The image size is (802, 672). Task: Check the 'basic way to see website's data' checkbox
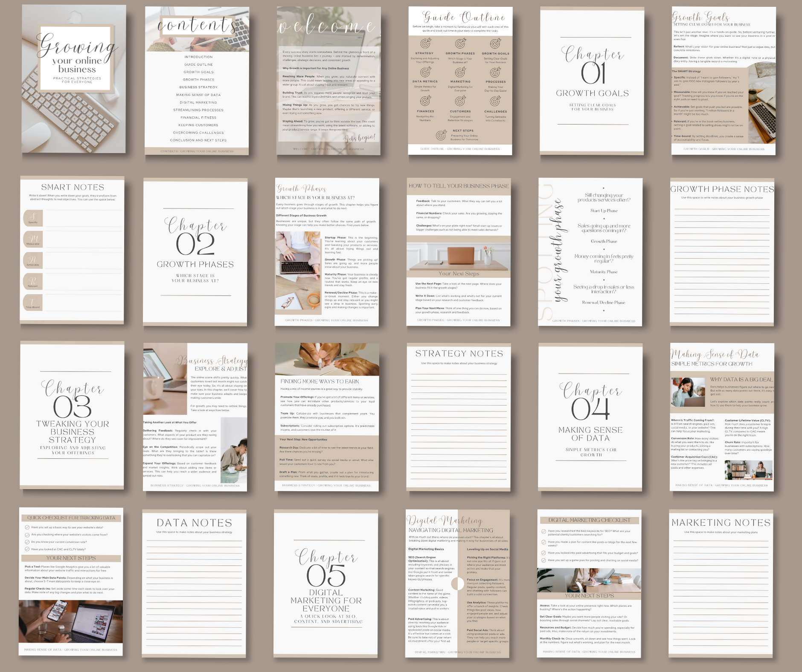[x=27, y=527]
